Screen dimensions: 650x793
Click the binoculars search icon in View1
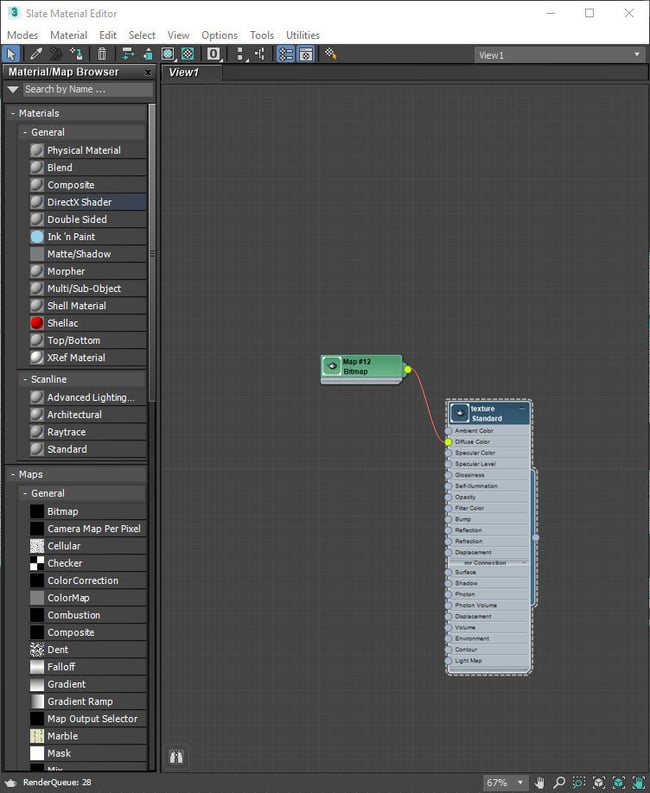click(176, 757)
